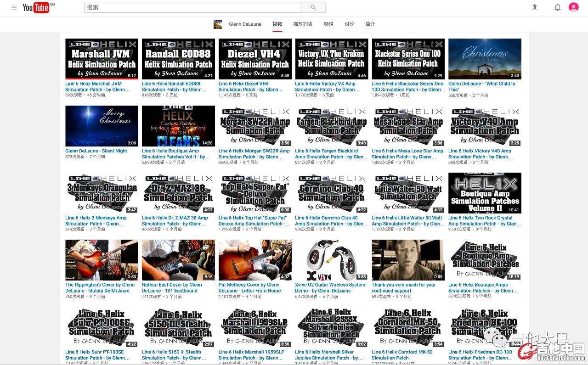Open the notifications bell
Screen dimensions: 588x365
click(x=557, y=7)
